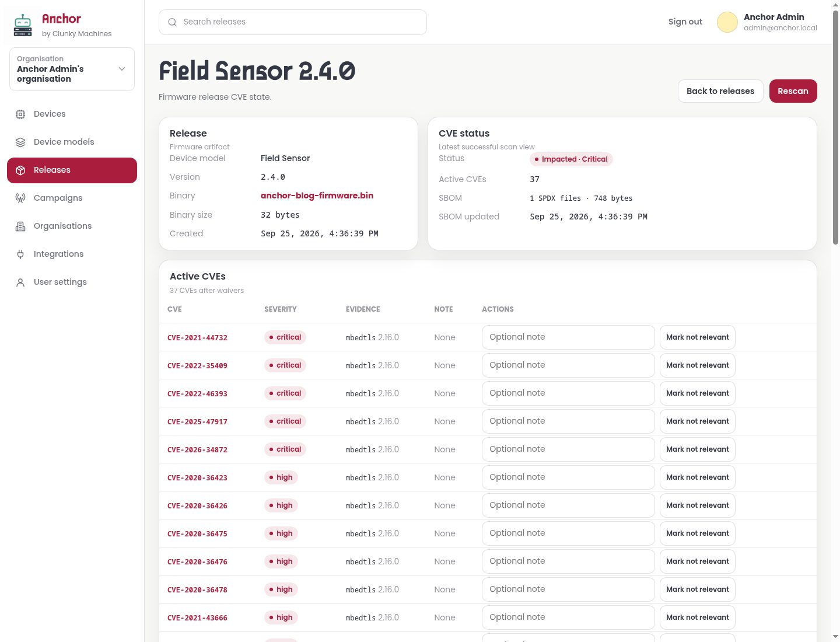
Task: Open CVE-2020-36476 link
Action: click(197, 562)
